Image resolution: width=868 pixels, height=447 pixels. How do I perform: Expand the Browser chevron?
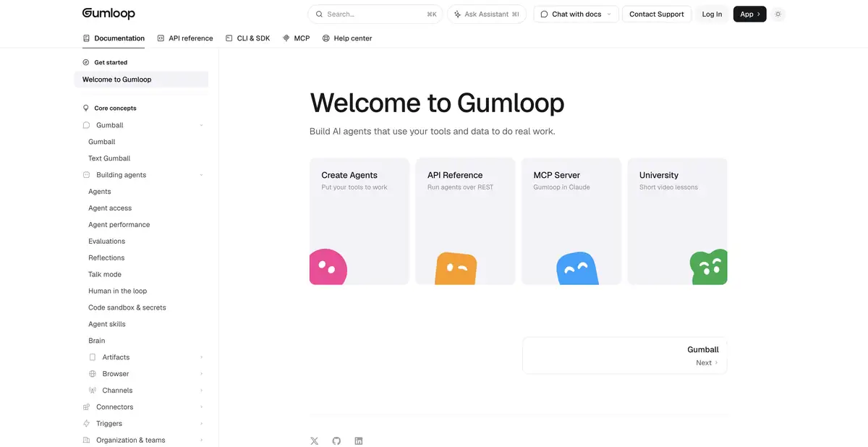coord(201,374)
